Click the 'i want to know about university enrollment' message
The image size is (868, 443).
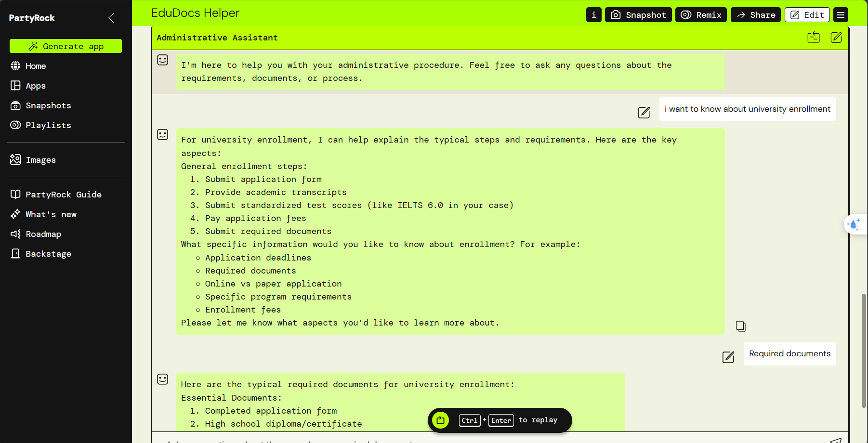tap(748, 109)
